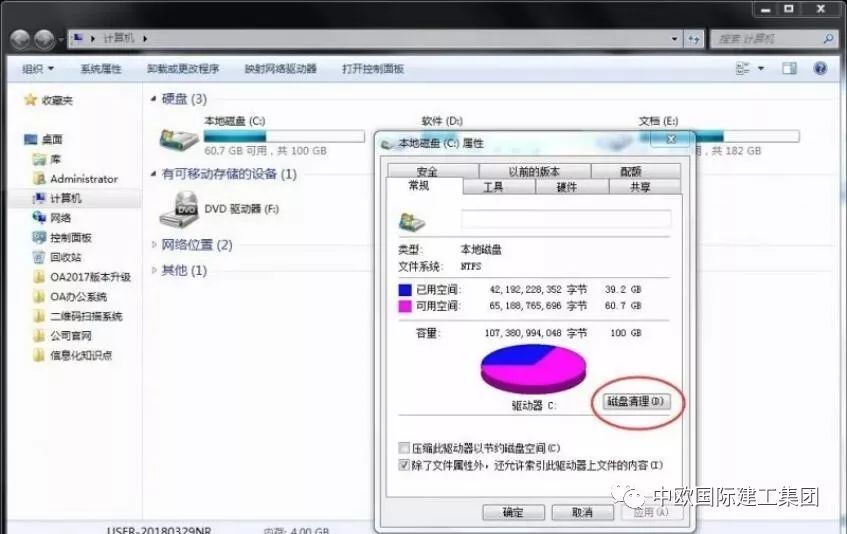Select the 软件 (D:) drive label

(x=442, y=121)
